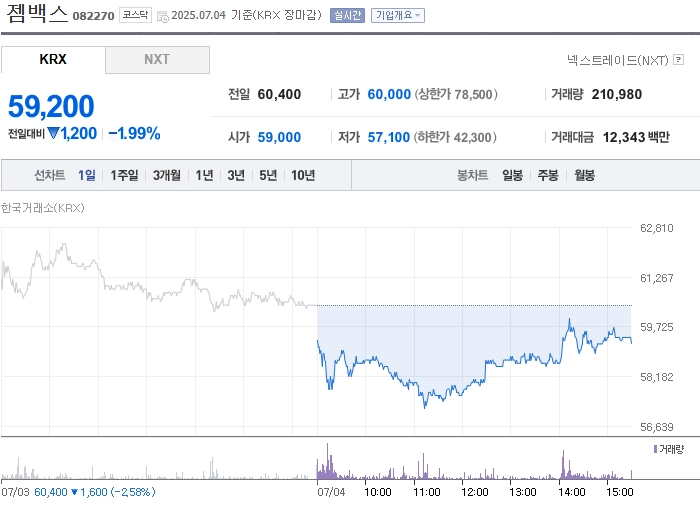Viewport: 700px width, 515px height.
Task: Select the 5년 line chart period
Action: click(x=268, y=175)
